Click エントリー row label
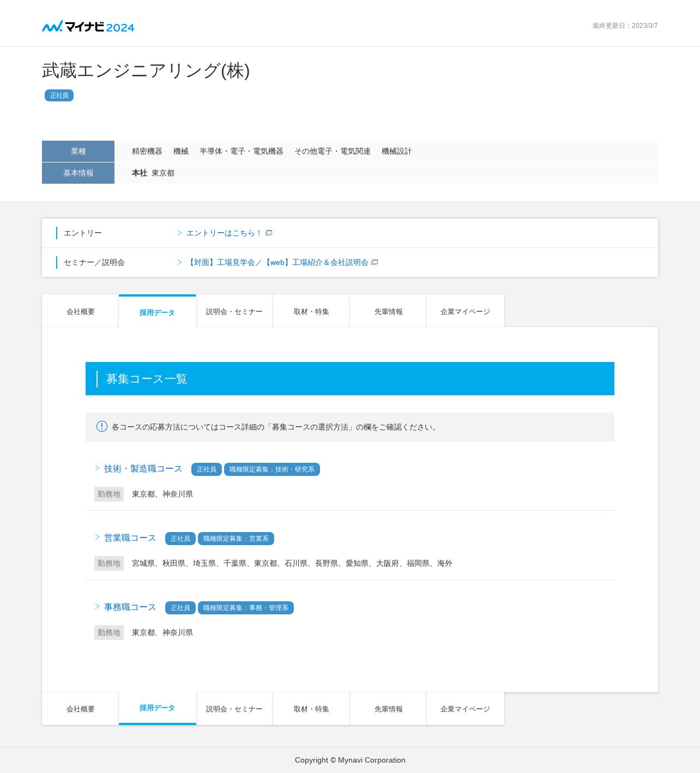This screenshot has height=773, width=700. click(x=83, y=233)
